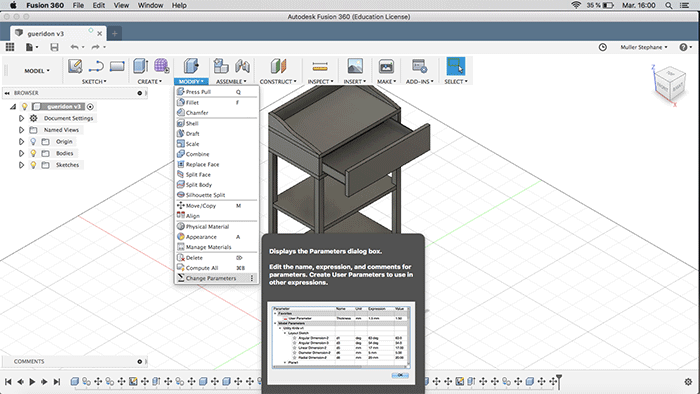Expand the Sketches tree node

21,165
